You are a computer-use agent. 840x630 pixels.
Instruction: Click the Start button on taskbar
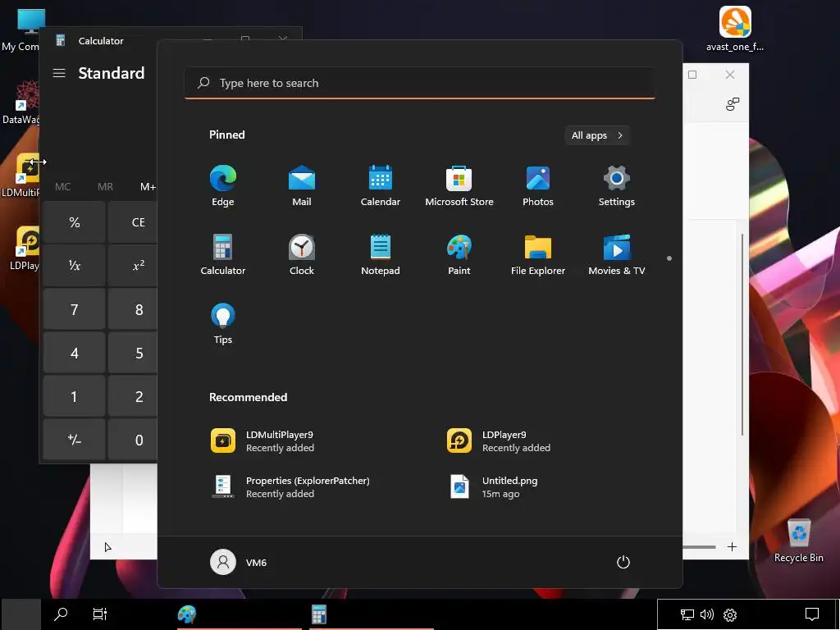point(21,614)
